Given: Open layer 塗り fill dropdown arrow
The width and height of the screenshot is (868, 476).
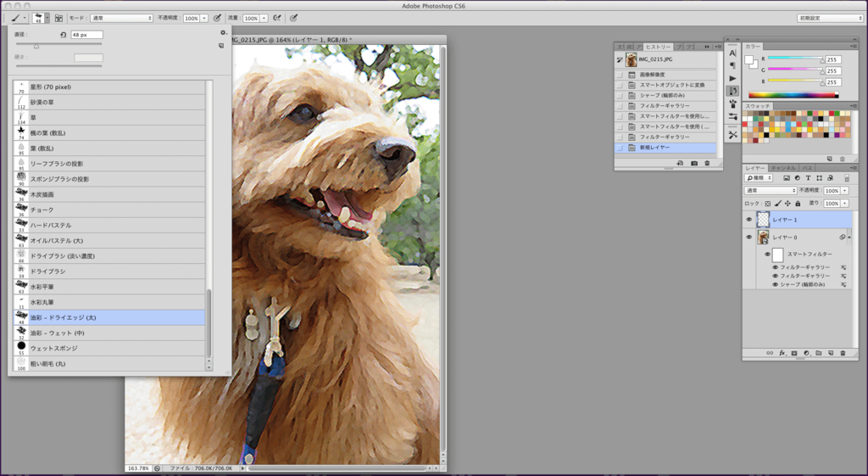Looking at the screenshot, I should (x=845, y=204).
